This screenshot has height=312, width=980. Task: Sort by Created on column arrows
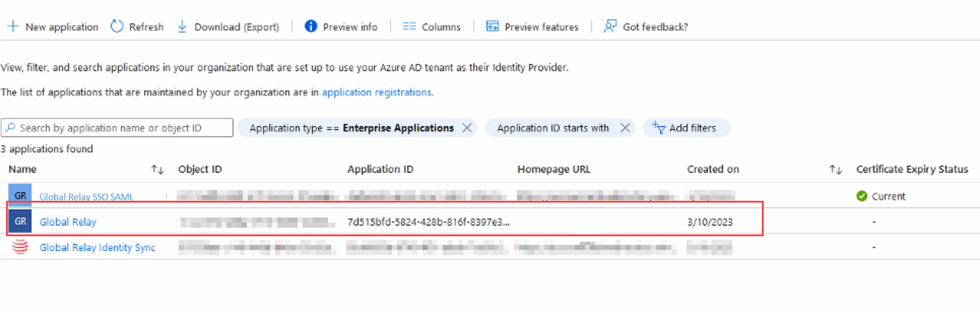pos(835,170)
